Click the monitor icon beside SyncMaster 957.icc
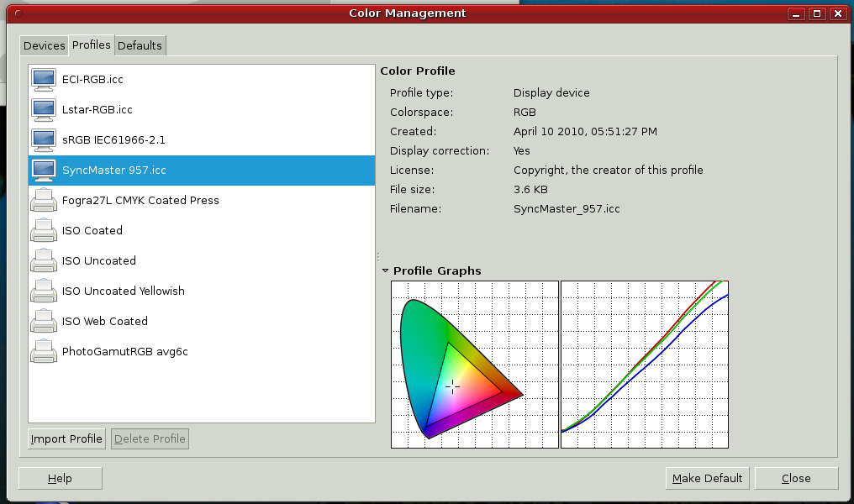 [44, 171]
